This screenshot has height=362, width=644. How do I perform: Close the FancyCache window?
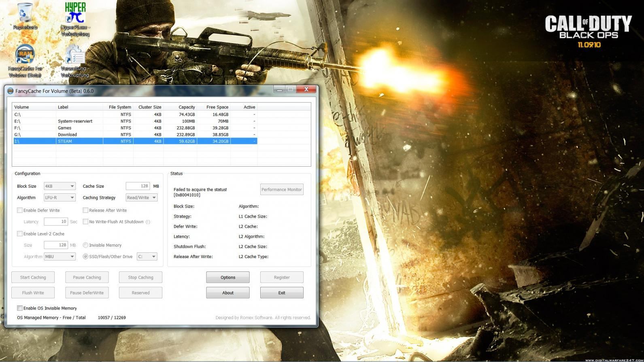306,89
